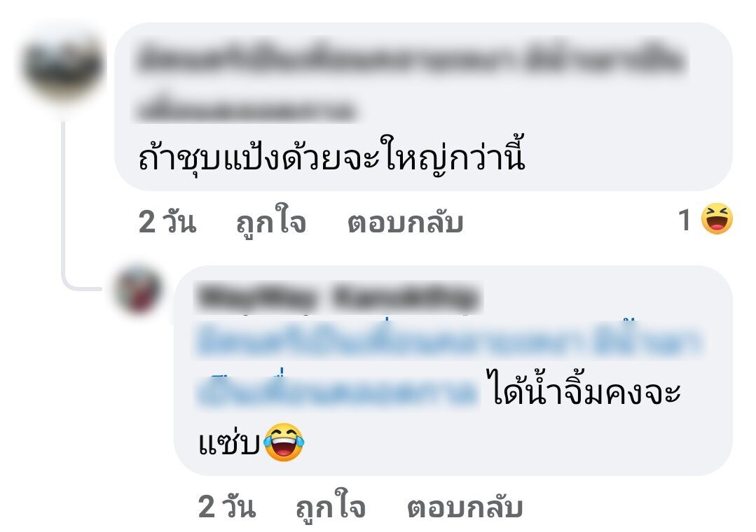The width and height of the screenshot is (756, 532).
Task: View reaction count 1 on top comment
Action: click(685, 220)
